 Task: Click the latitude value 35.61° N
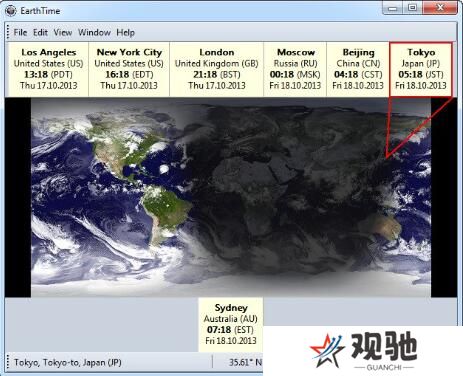tap(245, 362)
